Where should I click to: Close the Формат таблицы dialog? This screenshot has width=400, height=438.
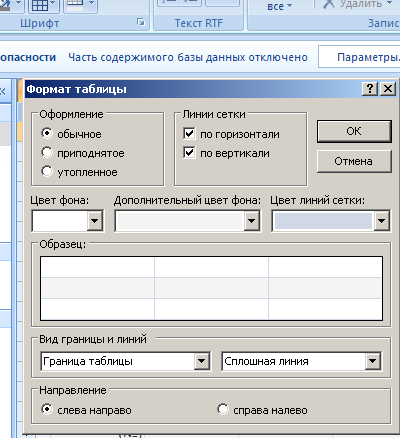388,89
